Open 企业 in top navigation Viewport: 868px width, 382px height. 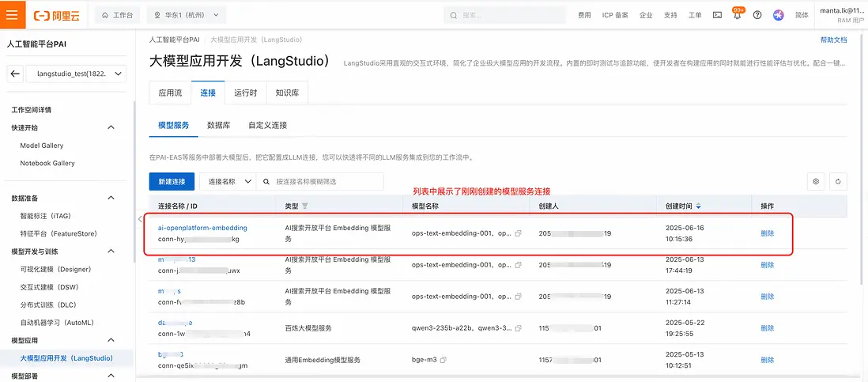646,15
